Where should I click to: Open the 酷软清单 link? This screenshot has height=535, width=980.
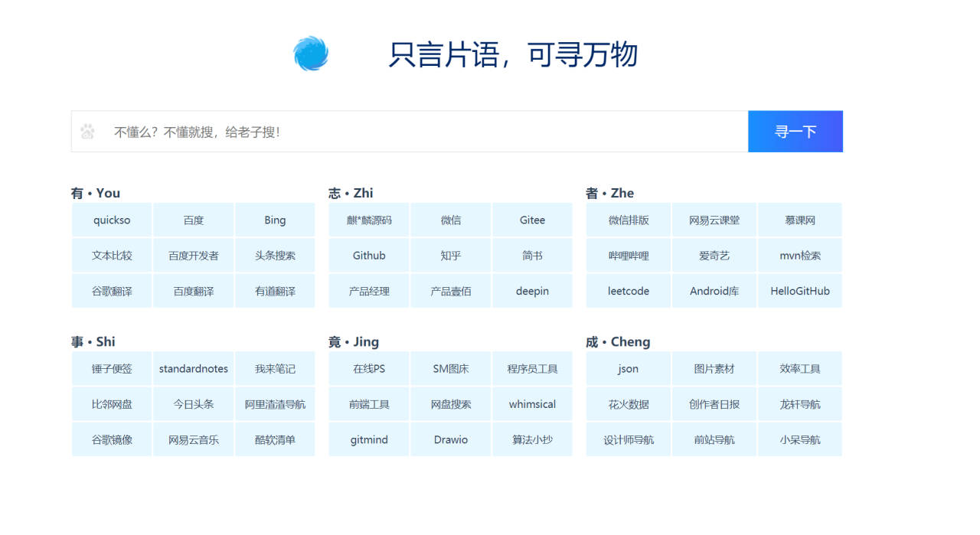coord(275,439)
